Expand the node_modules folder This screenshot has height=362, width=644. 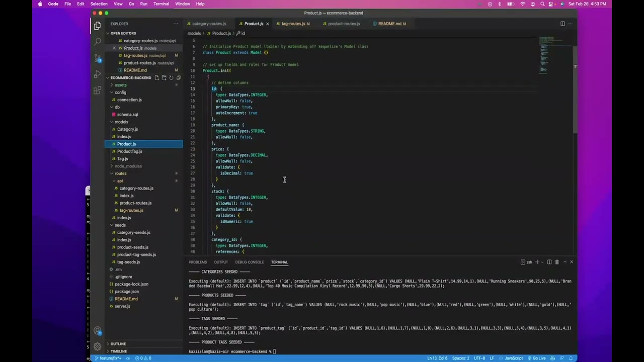coord(128,166)
